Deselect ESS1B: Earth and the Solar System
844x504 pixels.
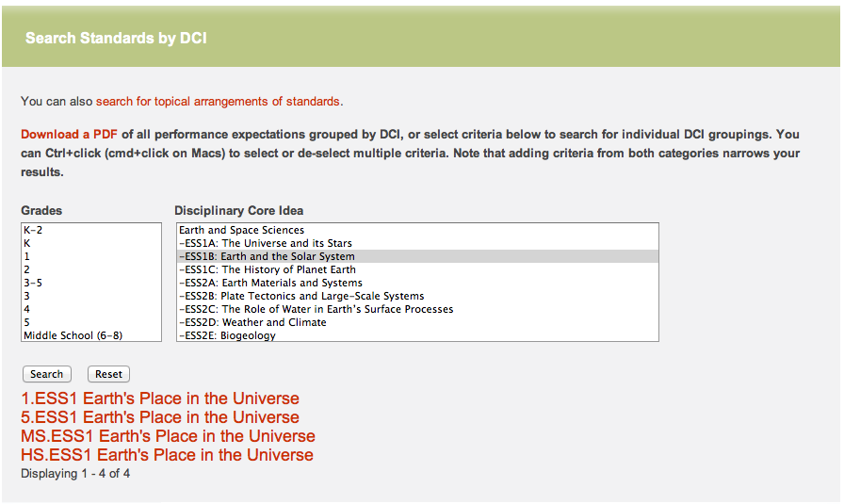point(417,256)
